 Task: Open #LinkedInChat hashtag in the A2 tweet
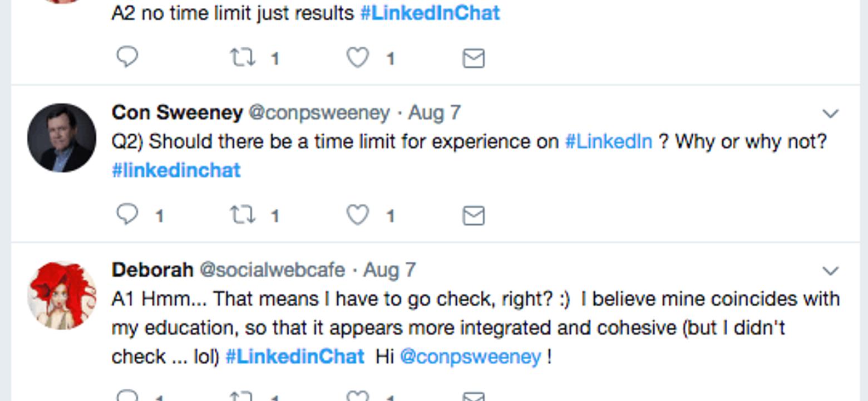tap(430, 13)
